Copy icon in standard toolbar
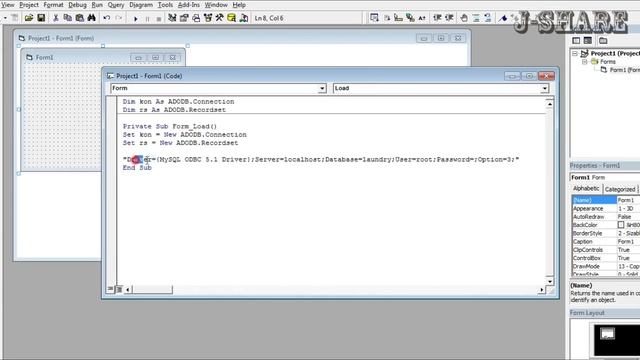Viewport: 640px width, 360px height. pos(68,18)
